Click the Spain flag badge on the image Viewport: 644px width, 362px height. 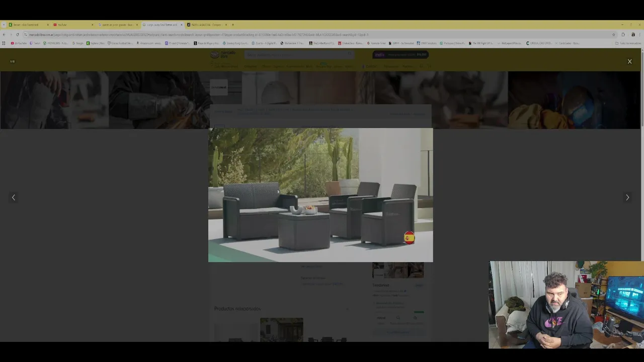(409, 238)
